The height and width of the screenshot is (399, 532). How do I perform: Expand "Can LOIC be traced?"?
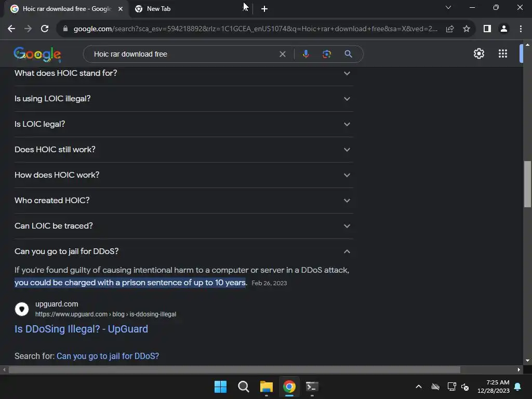point(183,226)
